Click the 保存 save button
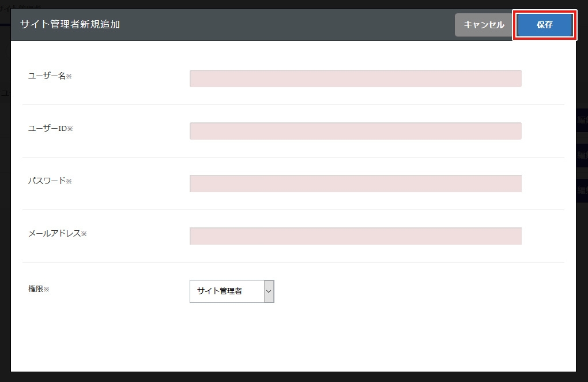Image resolution: width=588 pixels, height=382 pixels. [x=544, y=25]
